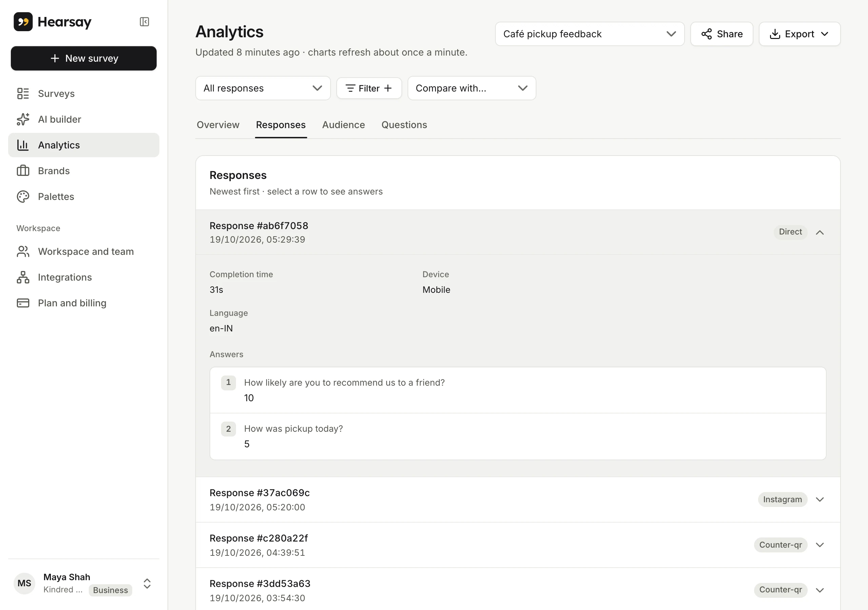Open the Café pickup feedback survey dropdown
This screenshot has width=868, height=610.
tap(590, 34)
